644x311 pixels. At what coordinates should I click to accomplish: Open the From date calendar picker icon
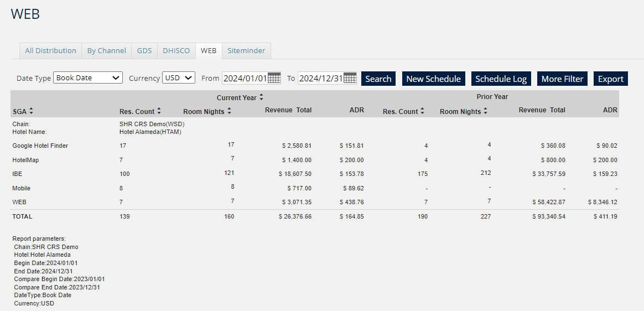coord(274,78)
